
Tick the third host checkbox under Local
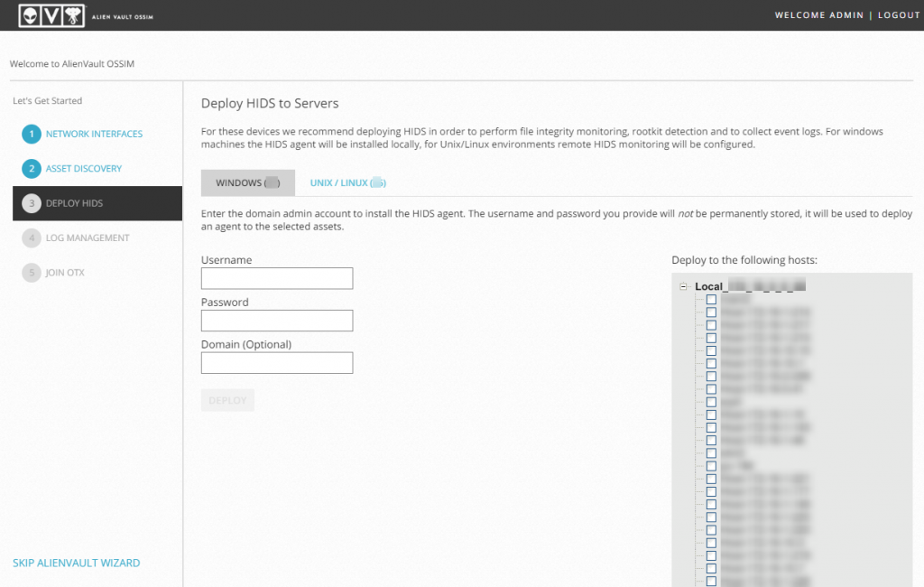(711, 326)
